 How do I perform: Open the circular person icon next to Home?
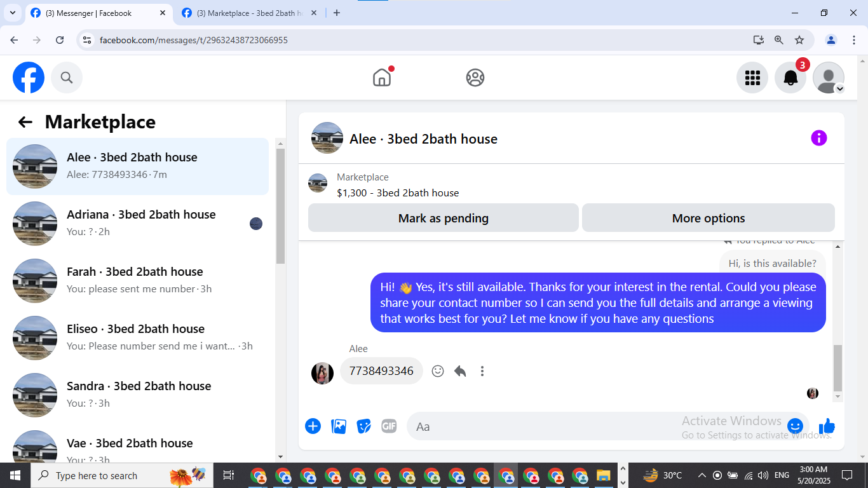475,78
